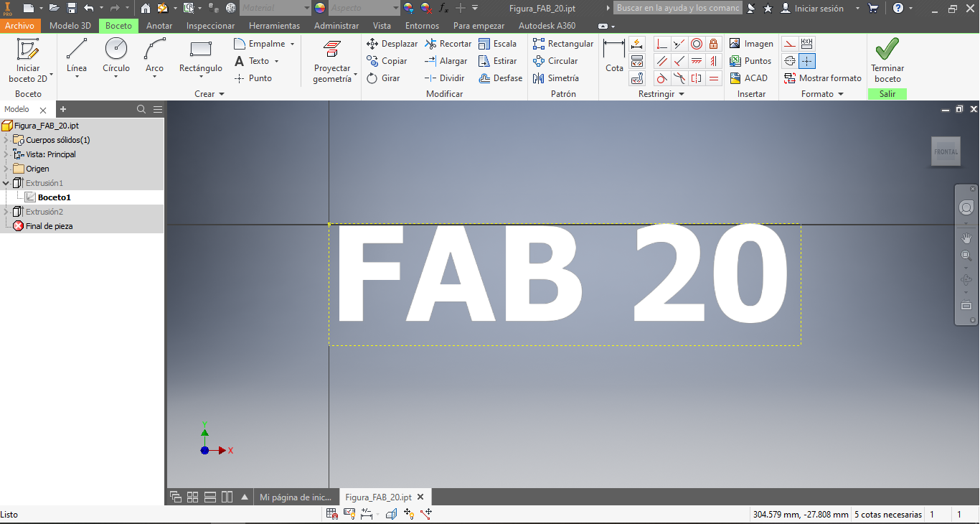The width and height of the screenshot is (980, 524).
Task: Switch to the Anotar ribbon tab
Action: click(159, 26)
